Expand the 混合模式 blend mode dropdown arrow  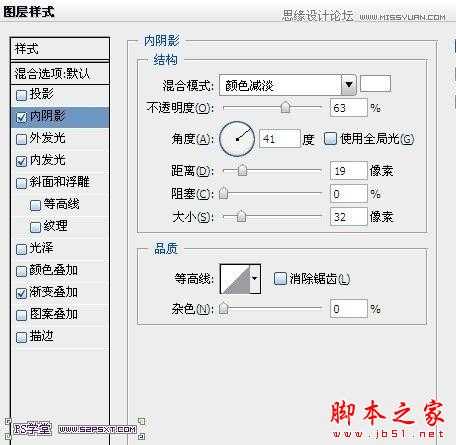click(x=349, y=85)
